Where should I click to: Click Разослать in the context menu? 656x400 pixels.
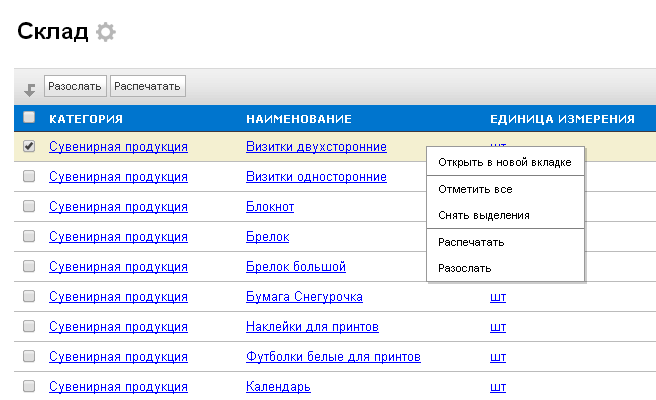(464, 268)
